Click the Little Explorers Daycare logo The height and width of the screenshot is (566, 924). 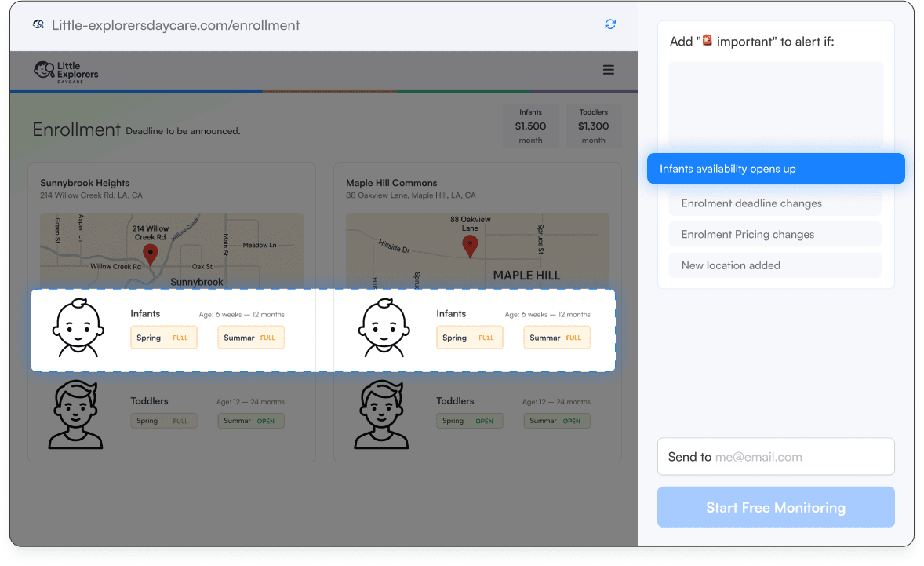(x=66, y=71)
